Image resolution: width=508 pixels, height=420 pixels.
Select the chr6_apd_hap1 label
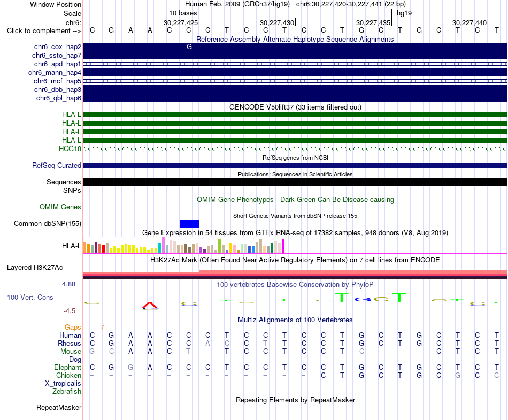click(58, 64)
